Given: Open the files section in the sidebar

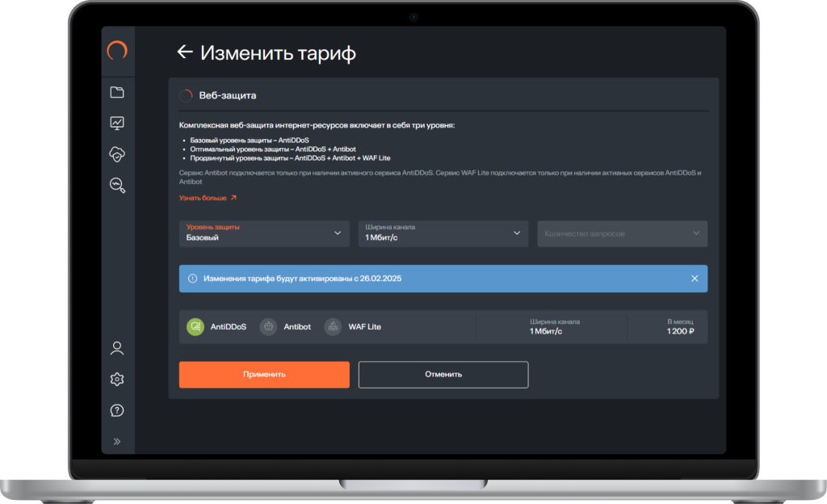Looking at the screenshot, I should click(117, 91).
